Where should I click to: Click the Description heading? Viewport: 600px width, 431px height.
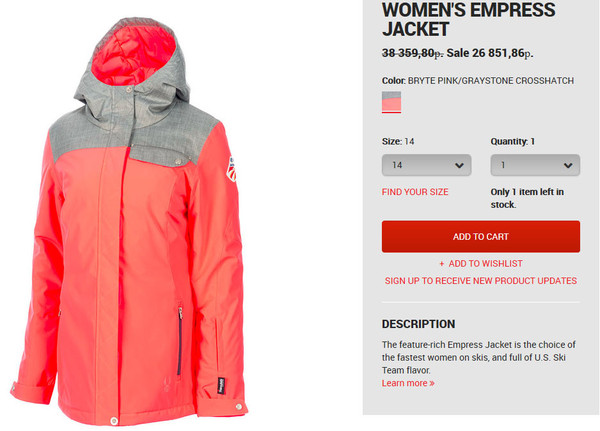coord(418,324)
